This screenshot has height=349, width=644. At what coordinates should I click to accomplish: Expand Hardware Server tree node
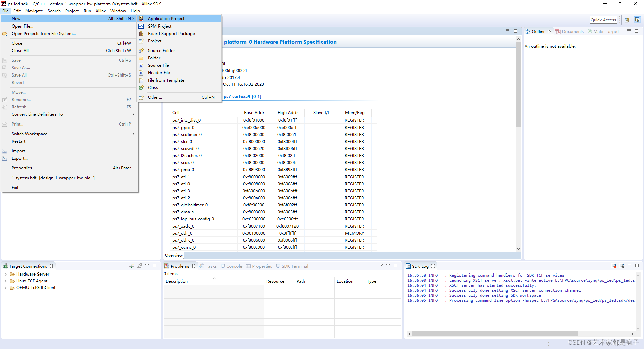5,274
